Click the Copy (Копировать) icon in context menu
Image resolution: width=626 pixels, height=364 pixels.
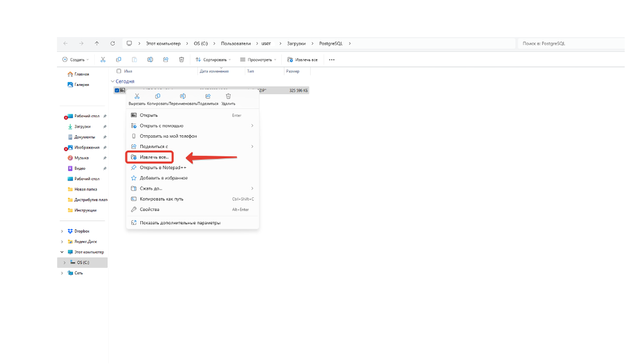coord(157,96)
